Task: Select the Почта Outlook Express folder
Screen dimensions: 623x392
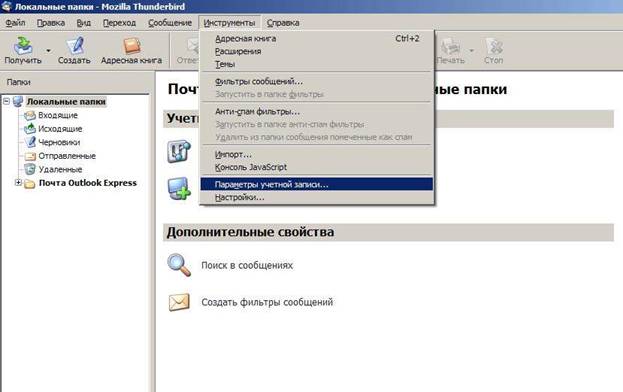Action: (87, 183)
